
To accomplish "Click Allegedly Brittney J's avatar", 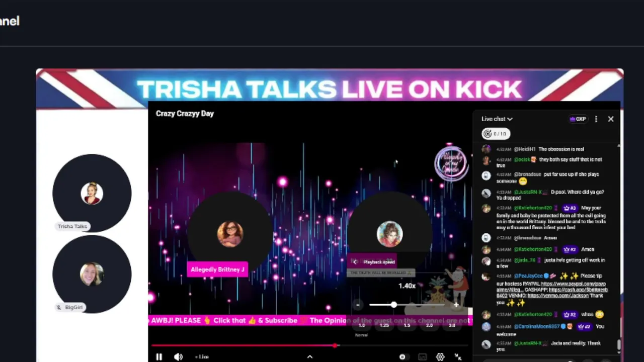I will click(x=230, y=234).
